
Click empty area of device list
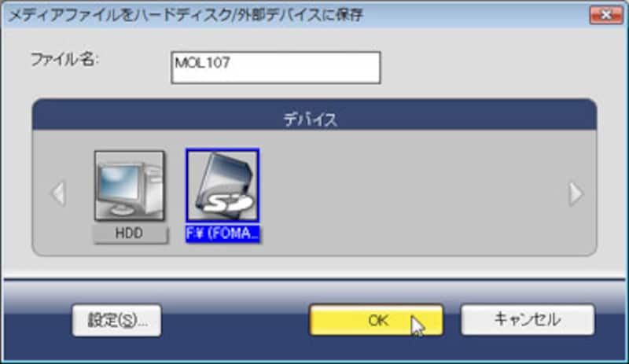point(414,193)
